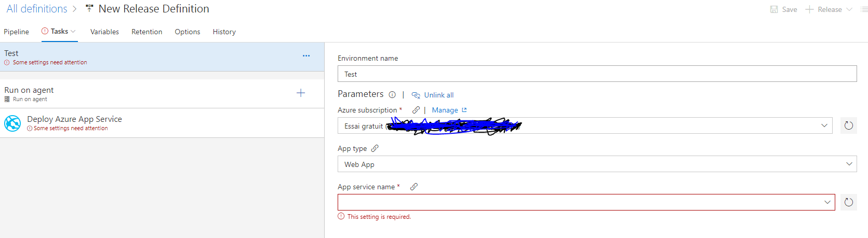The image size is (868, 238).
Task: Select the Deploy Azure App Service task
Action: (x=74, y=123)
